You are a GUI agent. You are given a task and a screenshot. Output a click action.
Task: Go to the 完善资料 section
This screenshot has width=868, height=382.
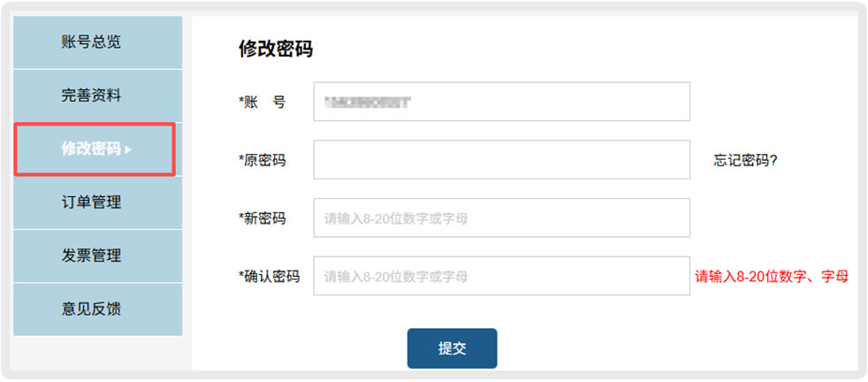click(x=91, y=95)
